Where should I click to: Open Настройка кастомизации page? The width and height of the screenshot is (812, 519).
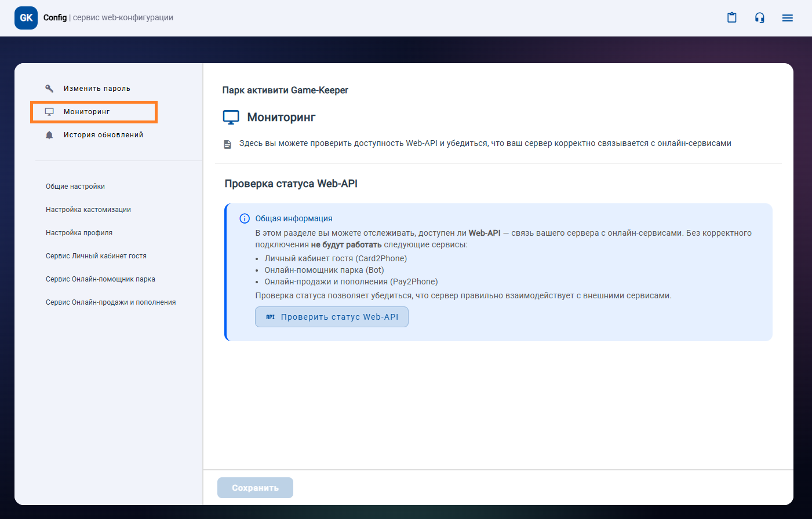point(88,210)
